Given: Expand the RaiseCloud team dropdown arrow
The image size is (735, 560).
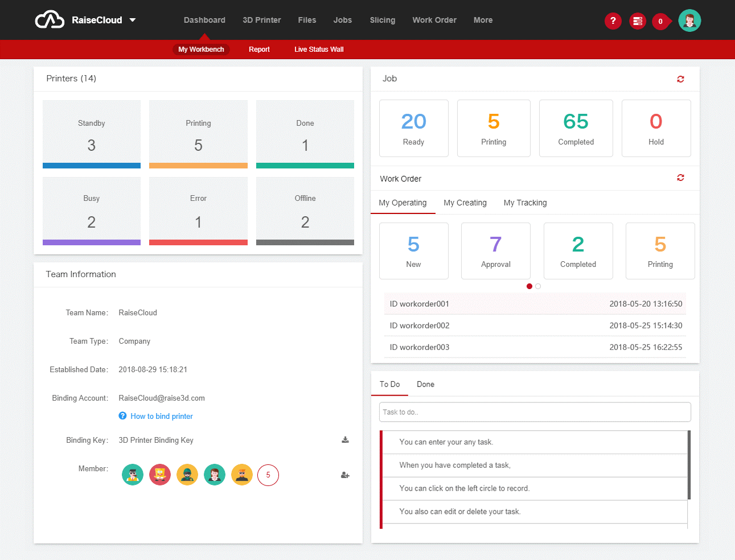Looking at the screenshot, I should [x=133, y=20].
